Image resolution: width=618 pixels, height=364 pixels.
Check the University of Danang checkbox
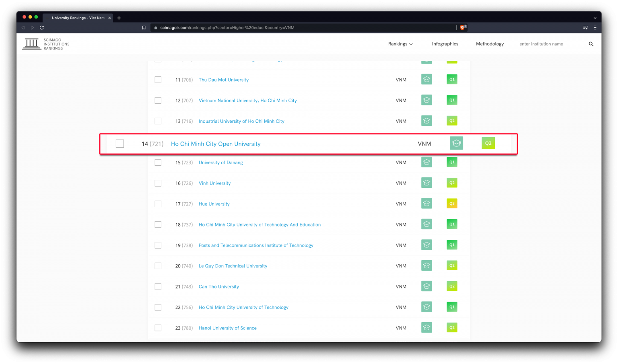click(158, 162)
